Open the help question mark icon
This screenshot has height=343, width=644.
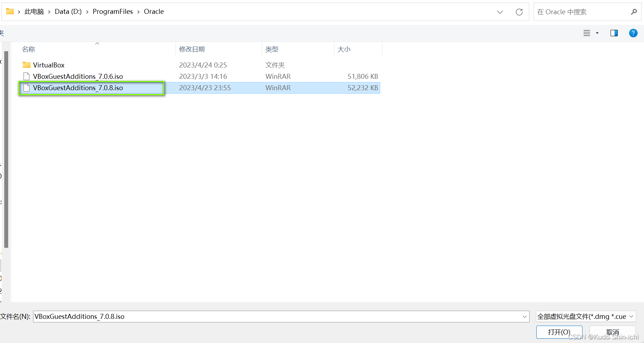pyautogui.click(x=633, y=33)
